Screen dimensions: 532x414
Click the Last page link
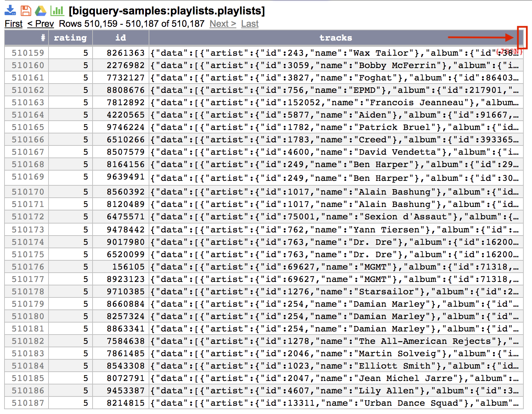tap(249, 24)
